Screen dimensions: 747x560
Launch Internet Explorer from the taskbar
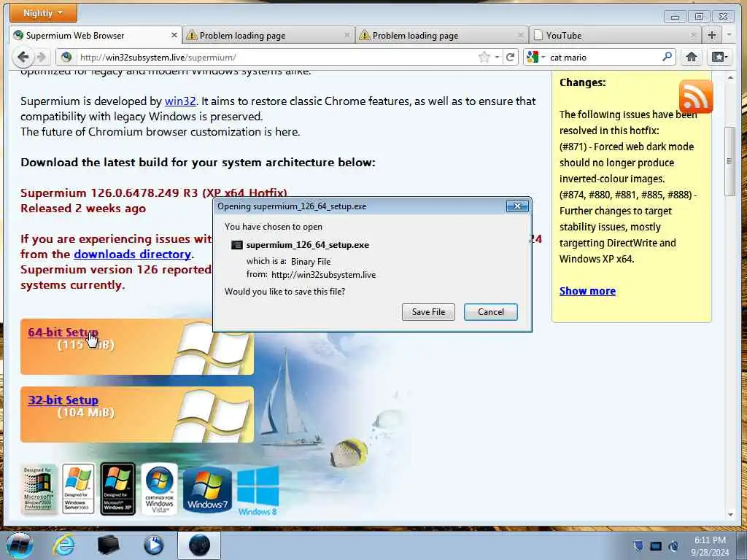pyautogui.click(x=63, y=545)
